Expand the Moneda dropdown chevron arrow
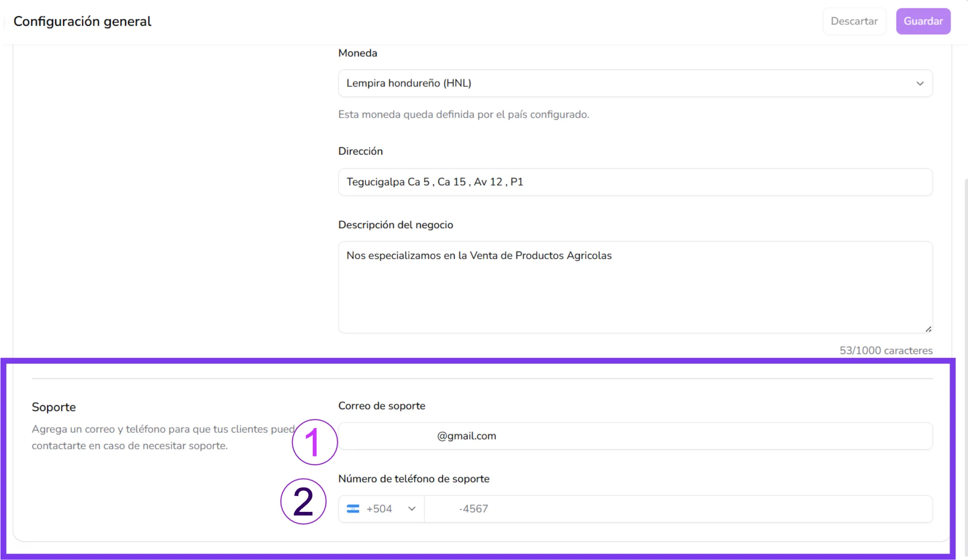The image size is (968, 560). pyautogui.click(x=920, y=83)
